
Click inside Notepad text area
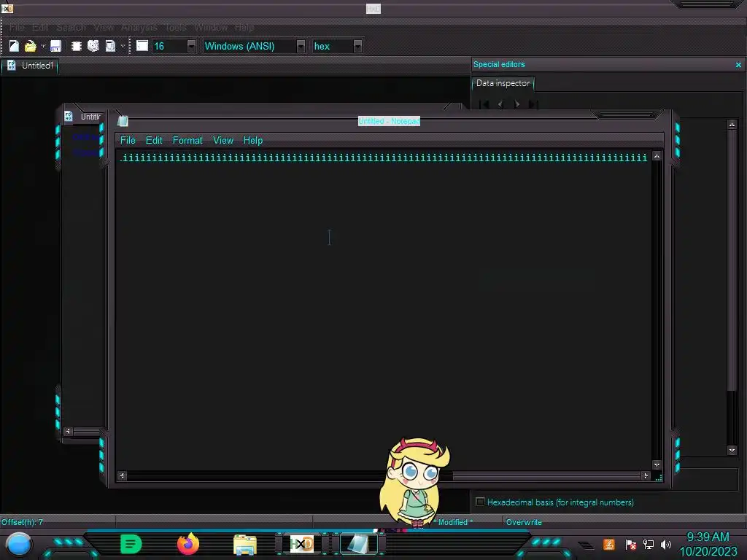click(x=384, y=309)
